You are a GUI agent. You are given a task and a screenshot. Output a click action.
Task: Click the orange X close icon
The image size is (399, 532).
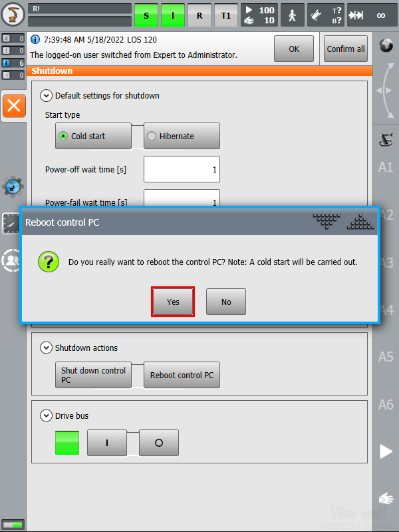click(14, 106)
